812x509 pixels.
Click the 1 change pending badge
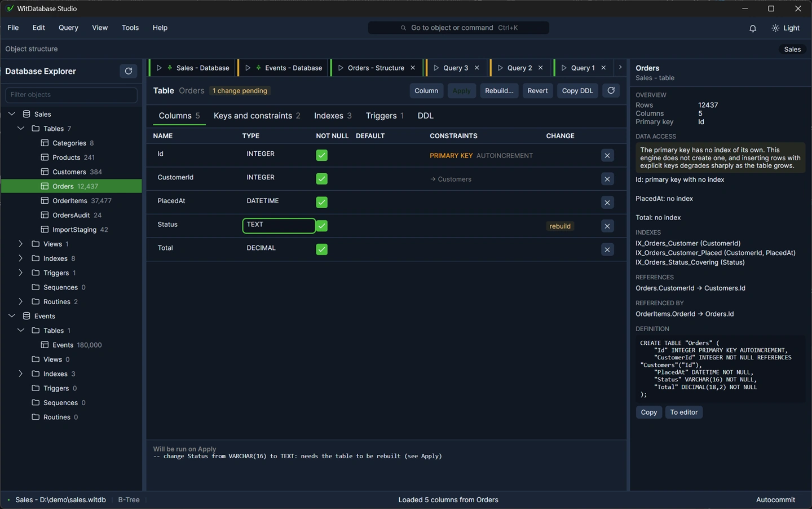(x=240, y=91)
